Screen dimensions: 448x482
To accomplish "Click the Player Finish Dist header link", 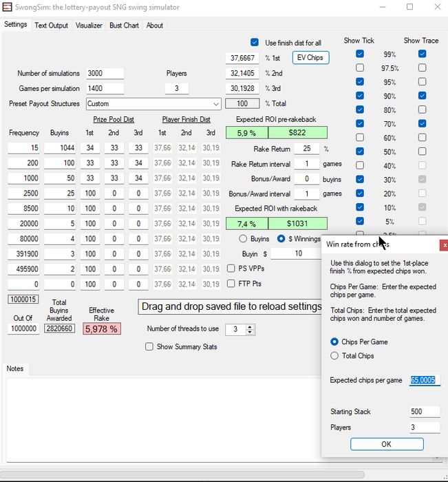I will pos(186,120).
